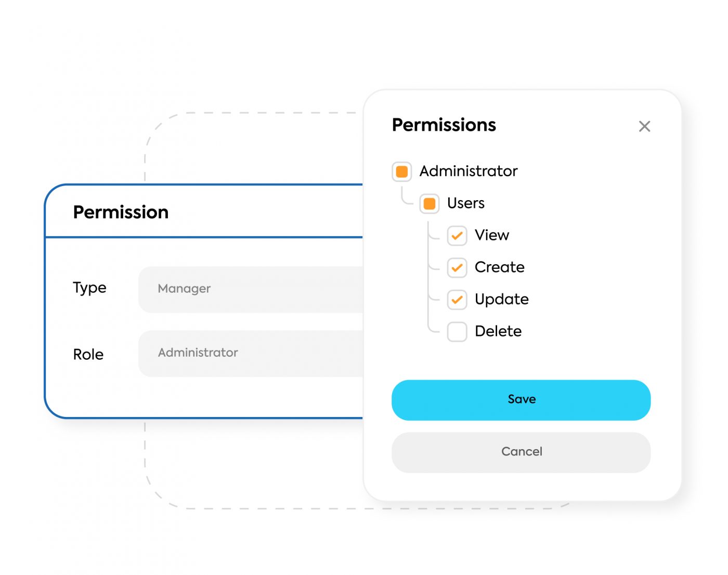Select the Administrator tree label

click(x=469, y=171)
